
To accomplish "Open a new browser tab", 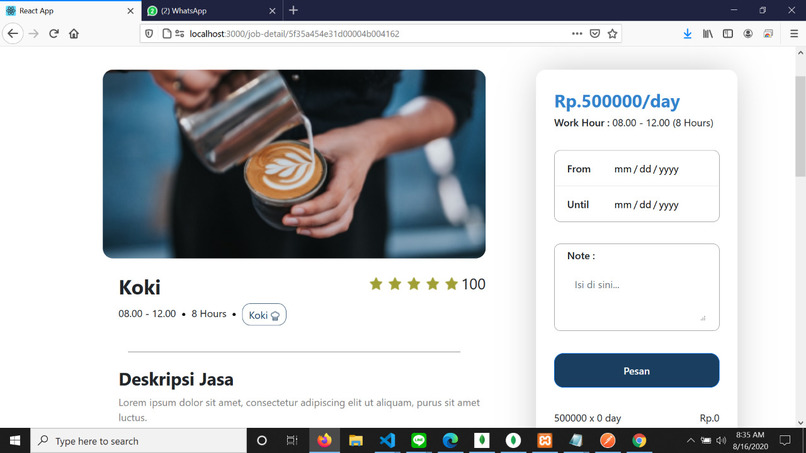I will pyautogui.click(x=294, y=10).
